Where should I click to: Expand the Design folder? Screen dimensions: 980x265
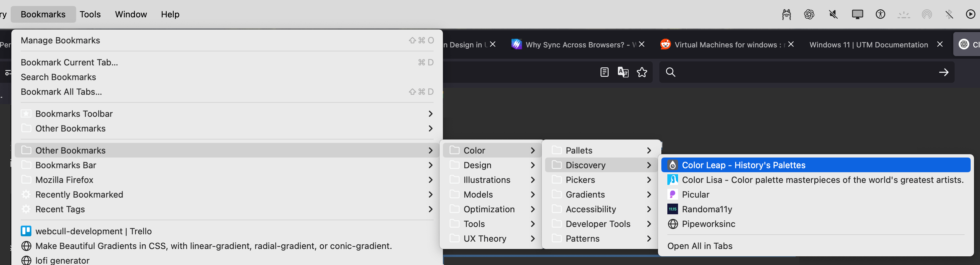pyautogui.click(x=492, y=165)
